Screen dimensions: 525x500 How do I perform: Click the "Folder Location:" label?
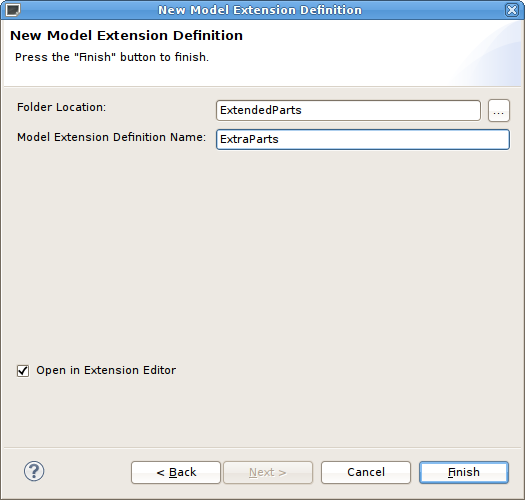click(61, 107)
